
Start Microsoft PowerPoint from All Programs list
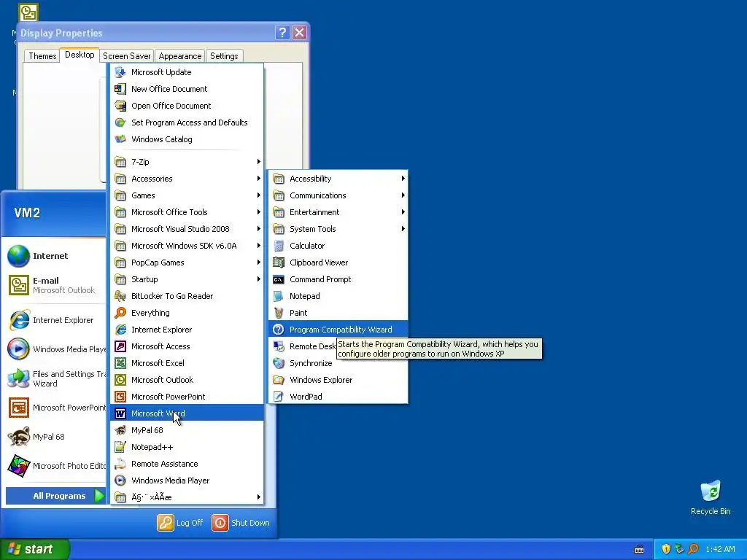point(187,397)
